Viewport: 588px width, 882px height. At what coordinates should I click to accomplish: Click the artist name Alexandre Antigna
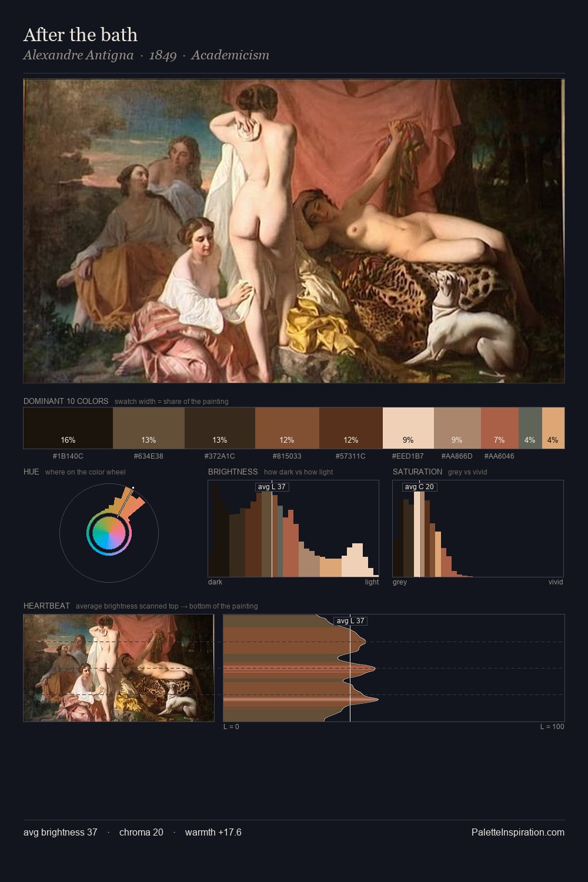pos(78,55)
